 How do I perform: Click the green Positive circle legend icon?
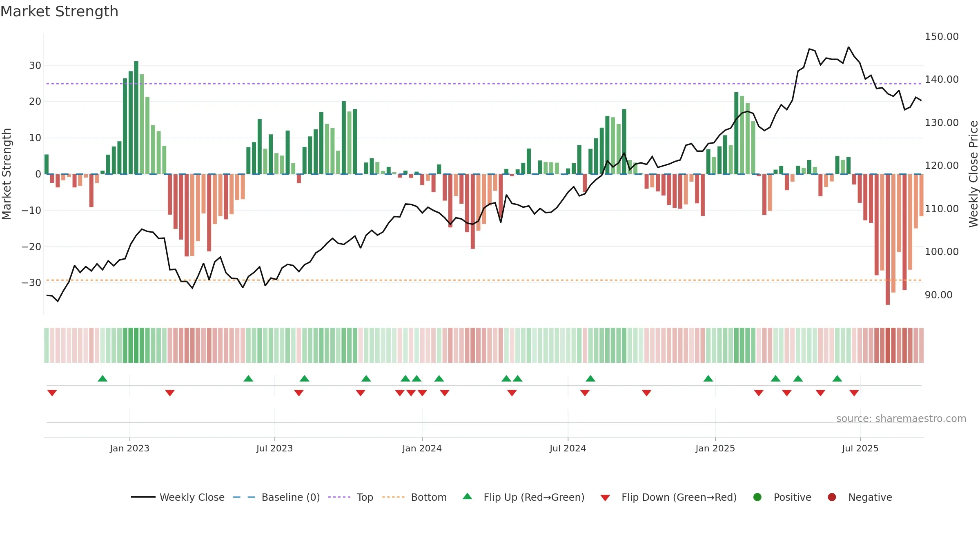coord(757,497)
